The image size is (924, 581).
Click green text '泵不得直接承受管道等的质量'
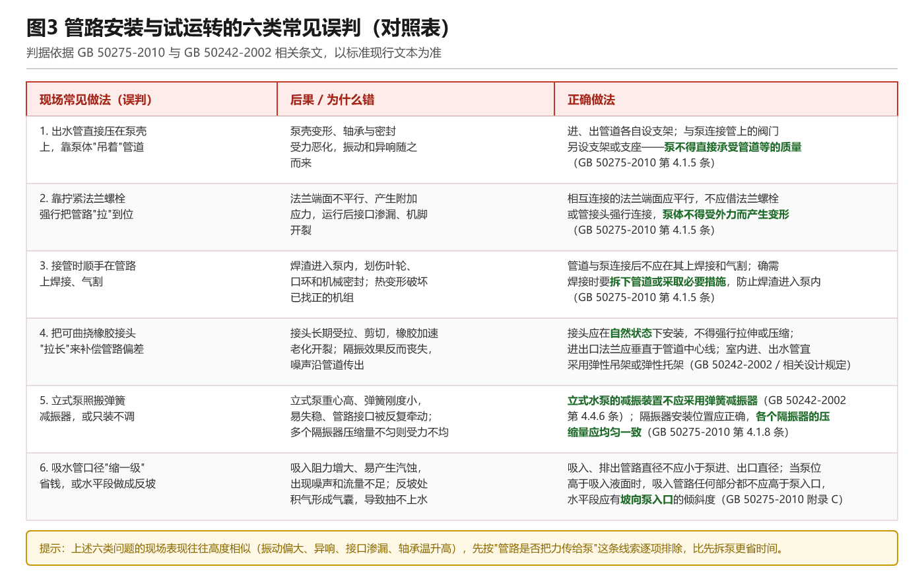(x=733, y=147)
